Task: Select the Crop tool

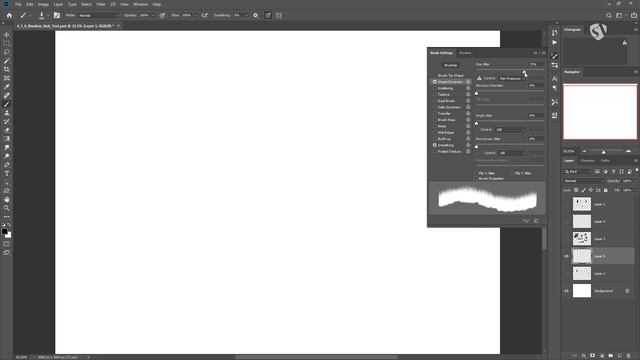Action: [7, 69]
